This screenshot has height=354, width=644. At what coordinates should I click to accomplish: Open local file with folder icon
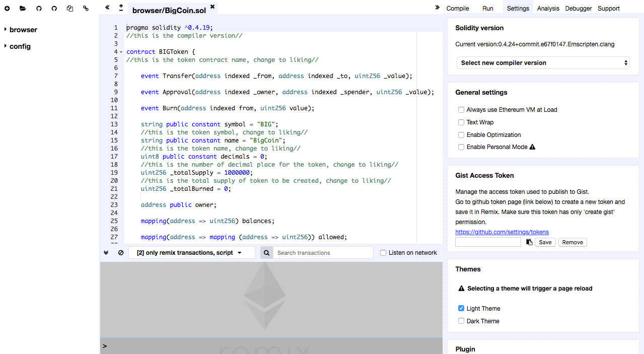(23, 9)
